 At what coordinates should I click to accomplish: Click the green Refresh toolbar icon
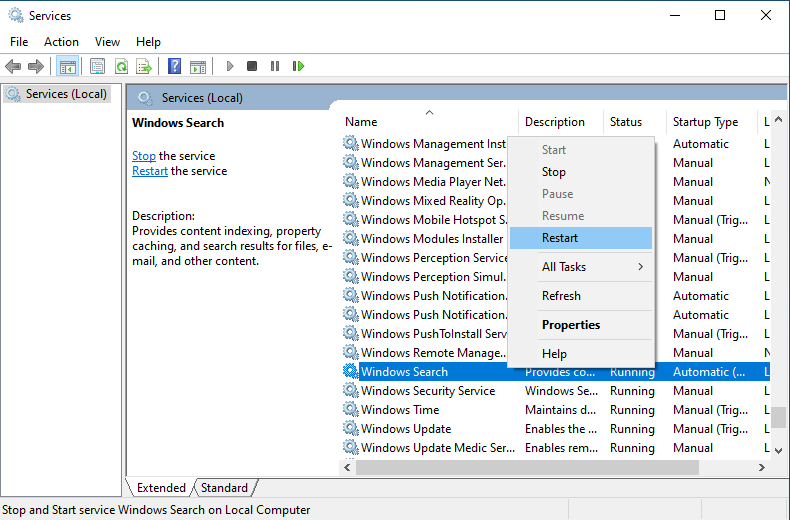point(121,66)
